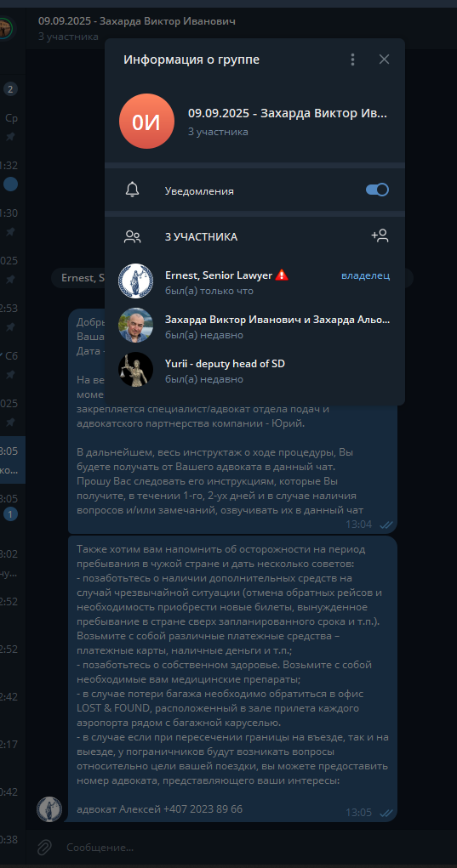Click the participants people icon
The height and width of the screenshot is (868, 457).
tap(133, 237)
